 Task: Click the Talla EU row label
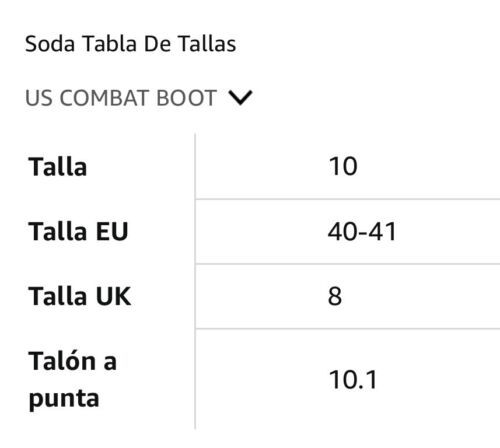(78, 231)
